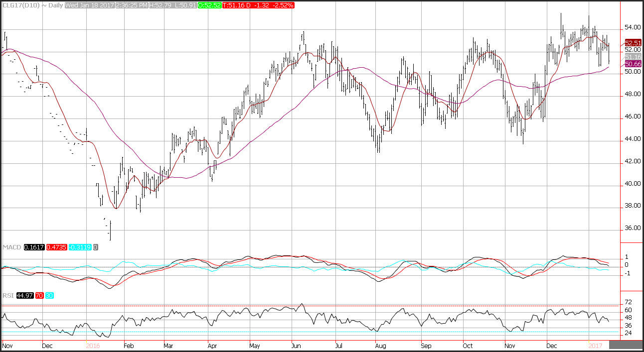Click the 2016 year marker on the time axis
This screenshot has width=644, height=352.
tap(93, 345)
